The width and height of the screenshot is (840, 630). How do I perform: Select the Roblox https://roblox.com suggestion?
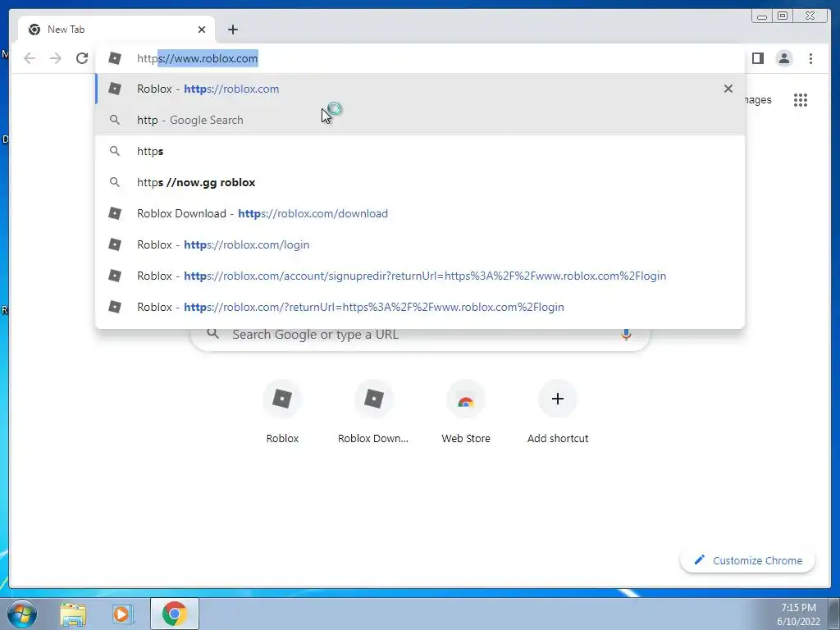tap(420, 89)
